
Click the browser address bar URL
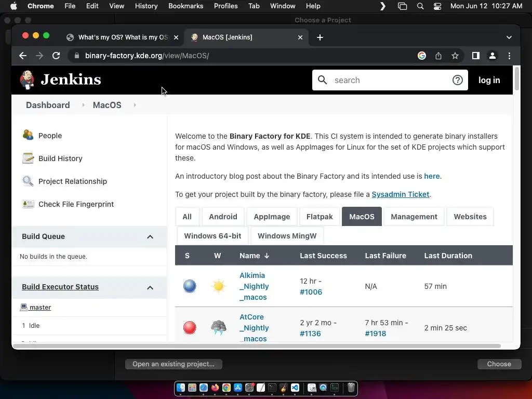[147, 56]
